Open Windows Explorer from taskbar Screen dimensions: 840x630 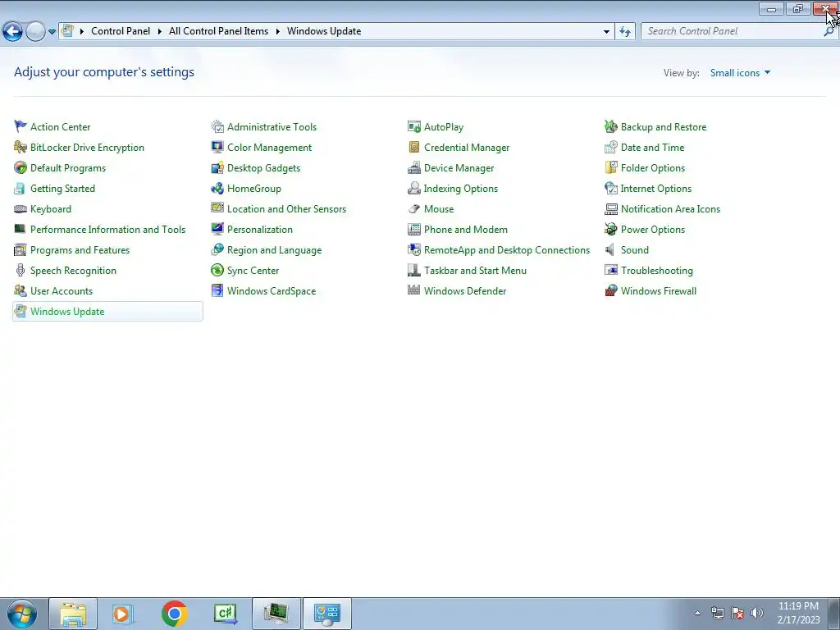point(73,614)
